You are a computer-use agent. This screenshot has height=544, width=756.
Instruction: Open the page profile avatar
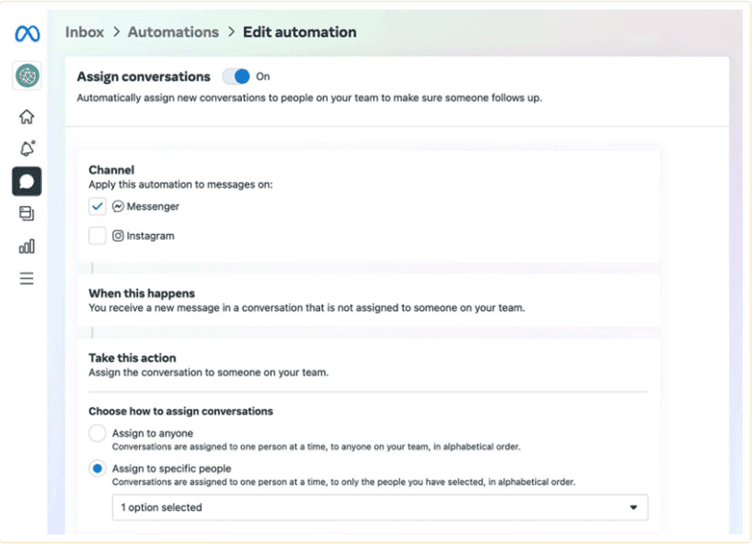[x=27, y=76]
